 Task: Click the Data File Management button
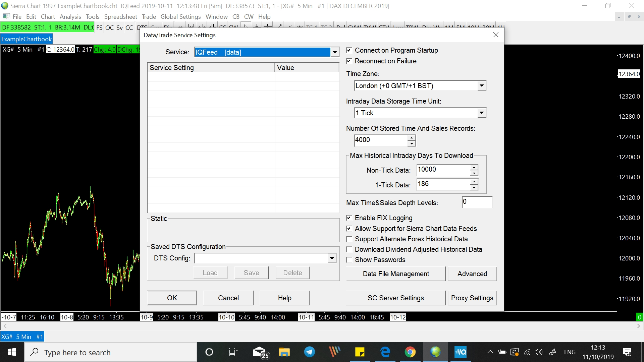click(x=396, y=274)
